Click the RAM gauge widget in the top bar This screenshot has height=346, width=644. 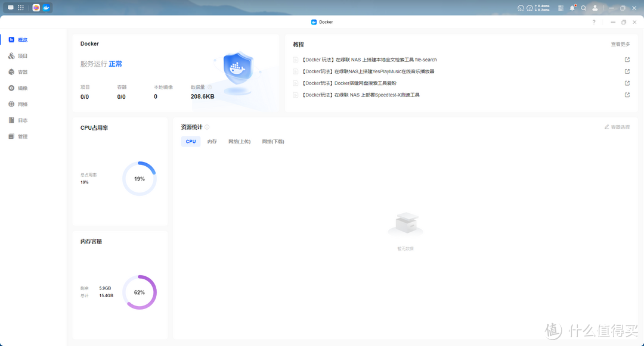pyautogui.click(x=530, y=8)
